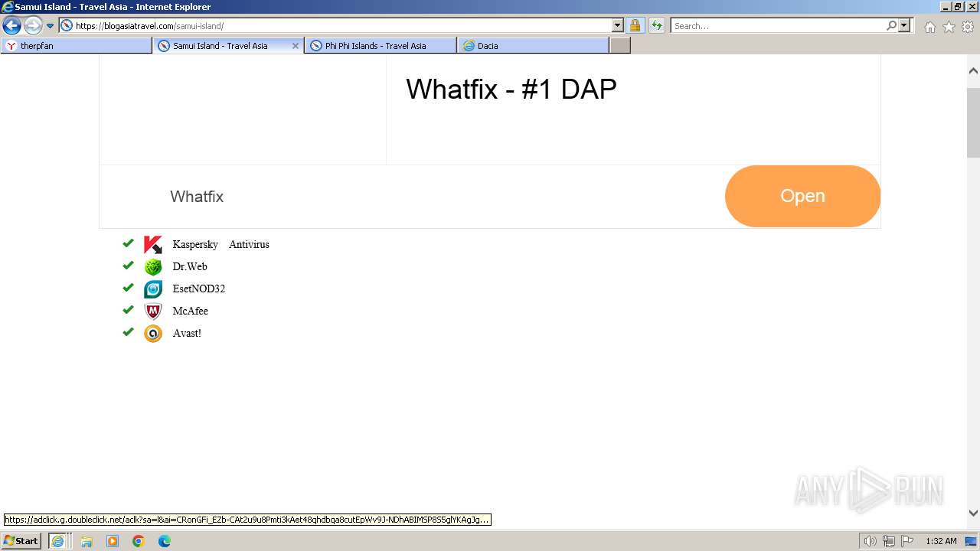Click the Dr.Web logo icon

153,267
